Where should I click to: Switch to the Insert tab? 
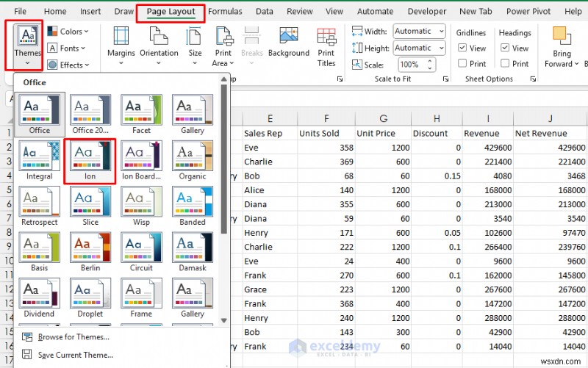pos(90,11)
